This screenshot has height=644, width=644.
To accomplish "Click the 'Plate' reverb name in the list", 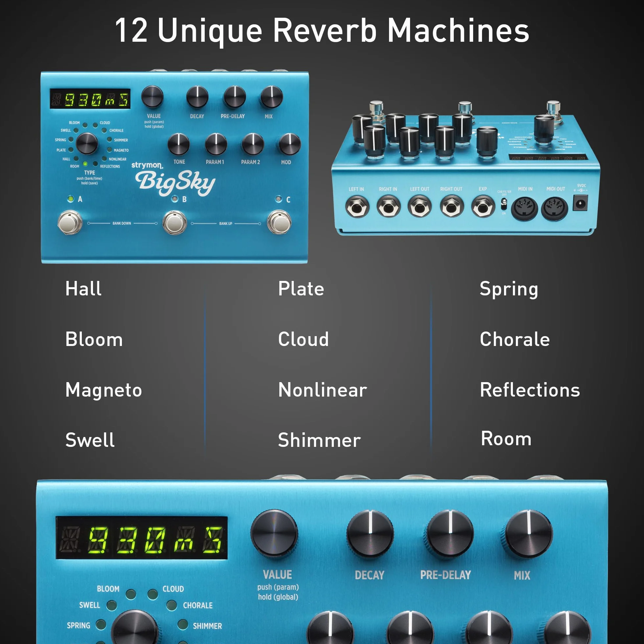I will (301, 289).
